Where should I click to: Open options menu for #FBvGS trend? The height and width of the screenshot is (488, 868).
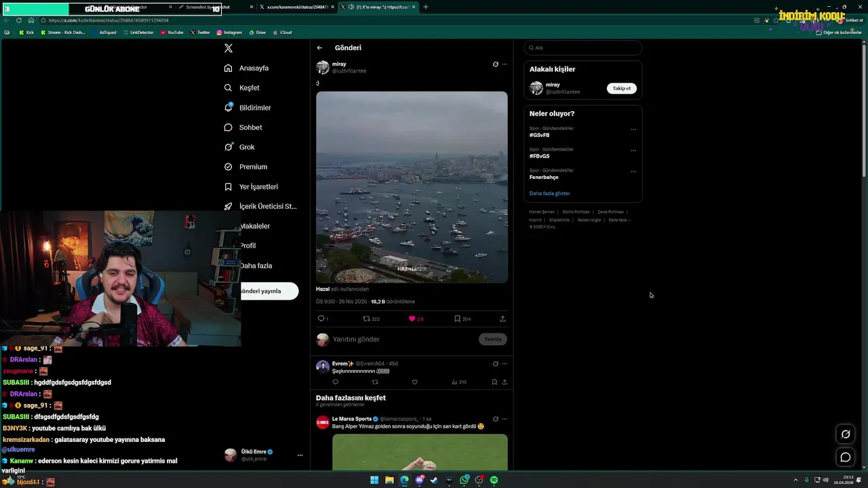(633, 150)
